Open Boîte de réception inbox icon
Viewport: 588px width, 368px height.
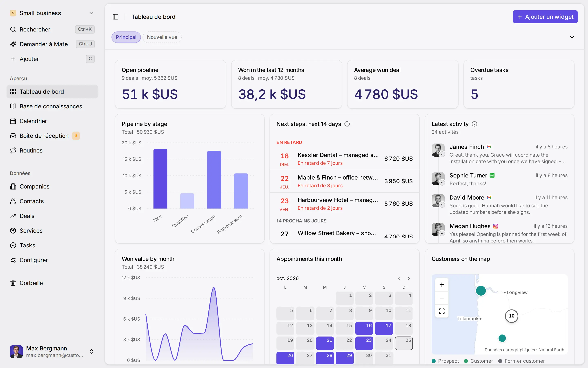[13, 136]
